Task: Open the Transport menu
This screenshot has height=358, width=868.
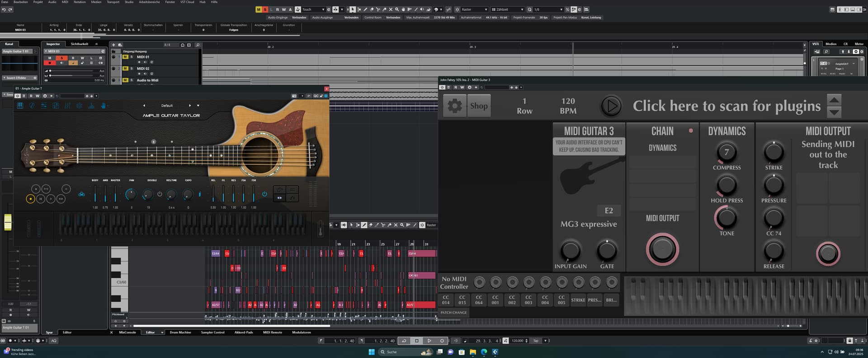Action: coord(113,2)
